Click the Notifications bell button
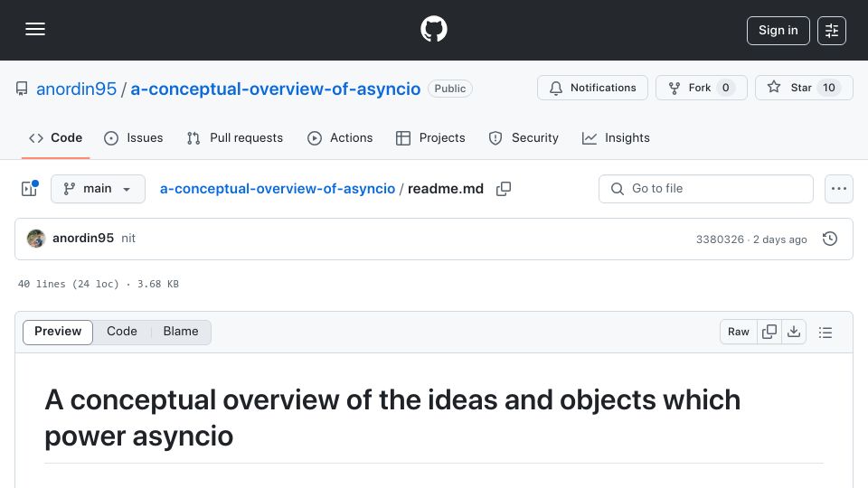Image resolution: width=868 pixels, height=488 pixels. [x=592, y=88]
